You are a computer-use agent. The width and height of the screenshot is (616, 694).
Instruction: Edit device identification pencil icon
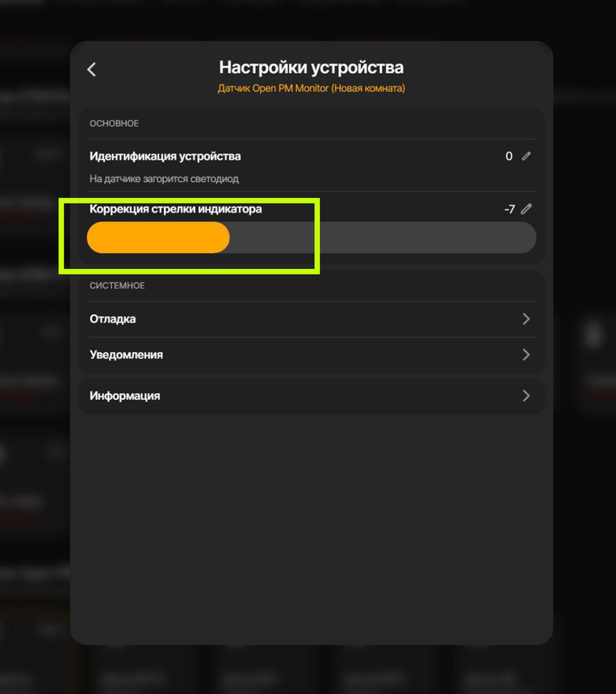pyautogui.click(x=526, y=156)
